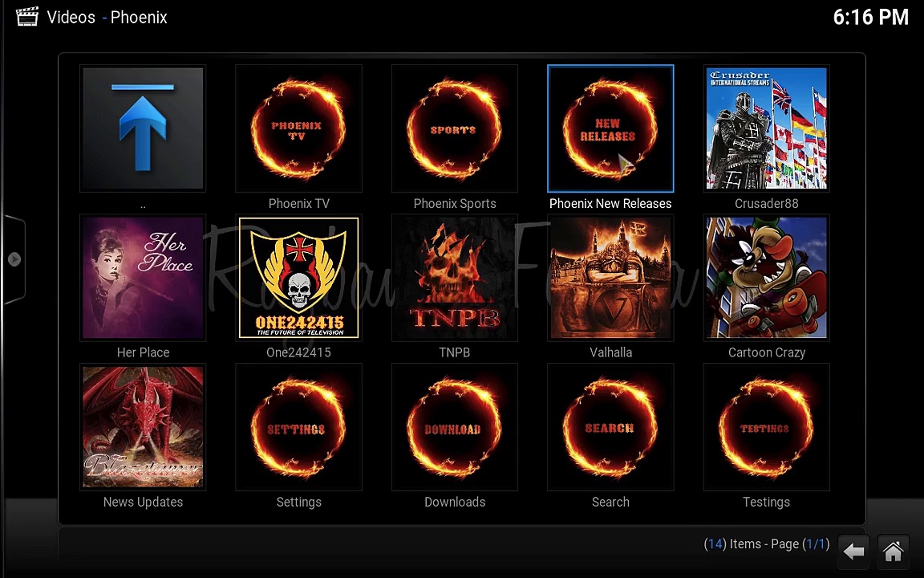Screen dimensions: 924x578
Task: Open the Download fire ring icon
Action: pyautogui.click(x=454, y=428)
